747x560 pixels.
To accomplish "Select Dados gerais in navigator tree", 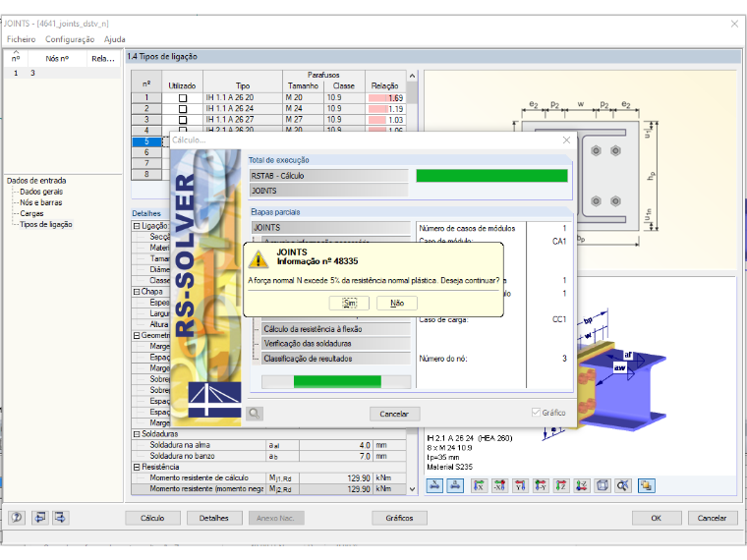I will [x=41, y=192].
